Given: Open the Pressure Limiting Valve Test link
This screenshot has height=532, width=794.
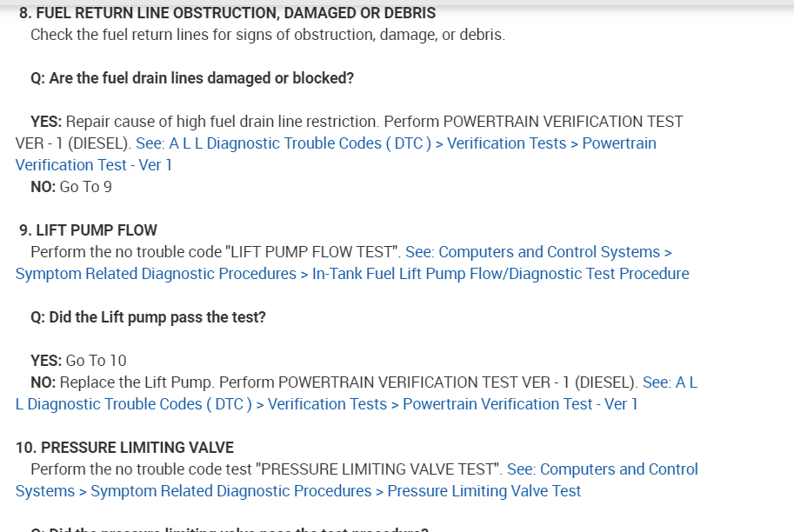Looking at the screenshot, I should tap(484, 491).
